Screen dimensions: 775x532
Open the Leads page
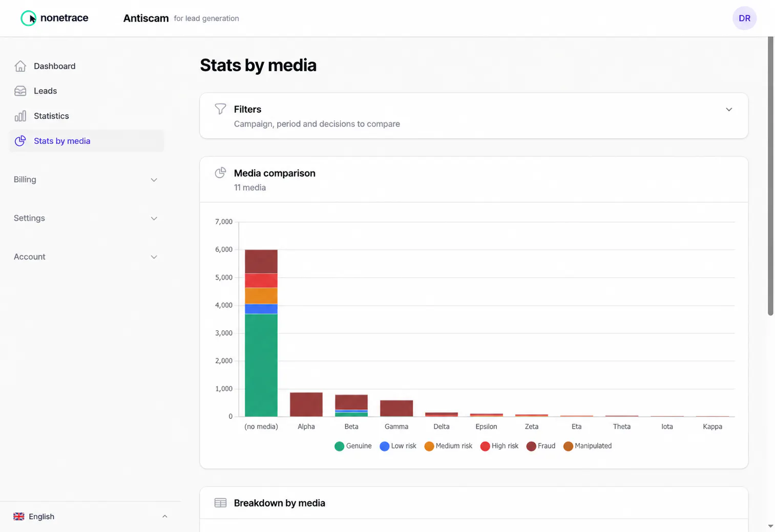(x=87, y=91)
